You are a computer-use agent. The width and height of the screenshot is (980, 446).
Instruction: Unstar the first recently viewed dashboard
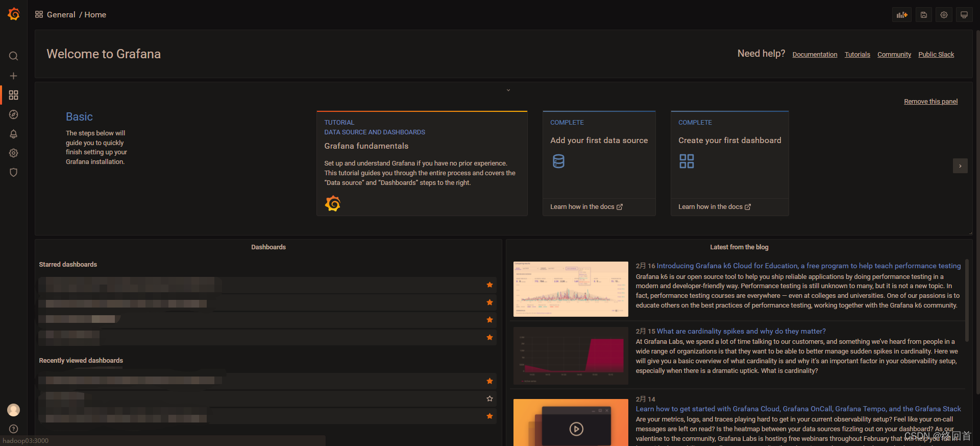[489, 381]
